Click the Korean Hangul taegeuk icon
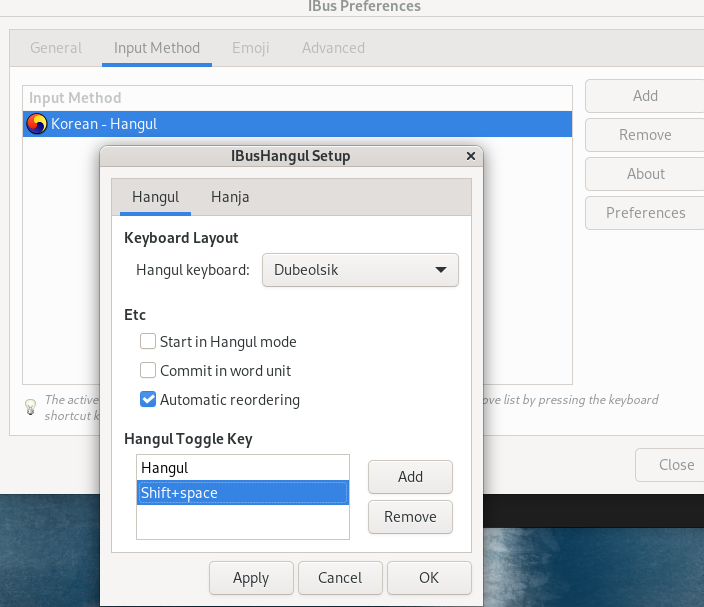Image resolution: width=704 pixels, height=607 pixels. (x=36, y=124)
